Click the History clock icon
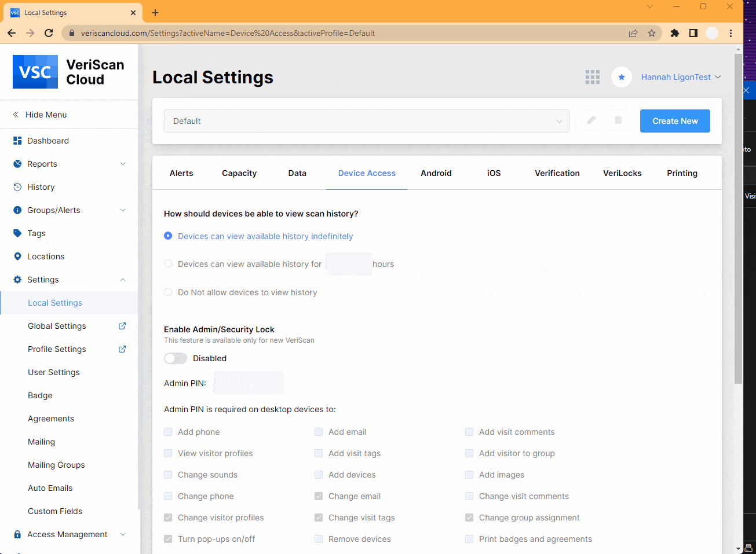This screenshot has width=756, height=554. (x=17, y=187)
